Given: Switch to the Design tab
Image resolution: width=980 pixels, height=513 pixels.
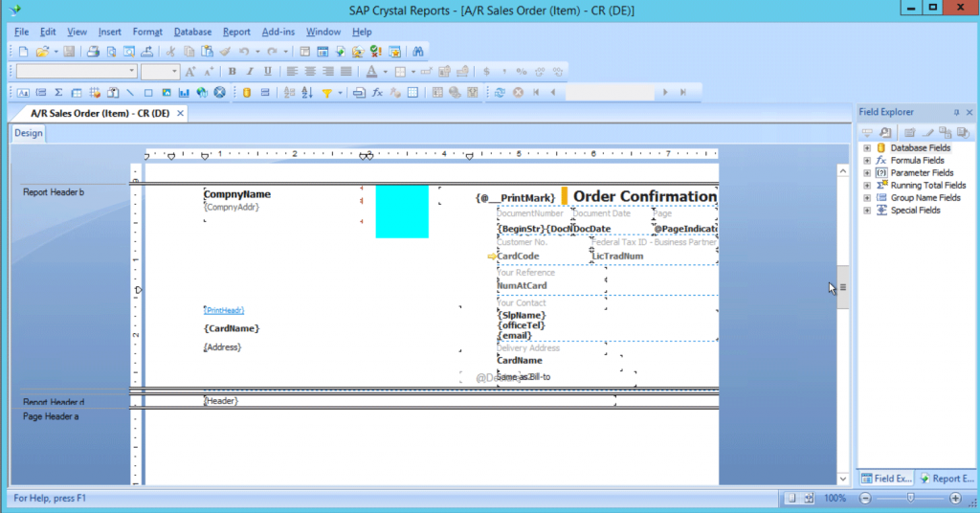Looking at the screenshot, I should pos(28,133).
